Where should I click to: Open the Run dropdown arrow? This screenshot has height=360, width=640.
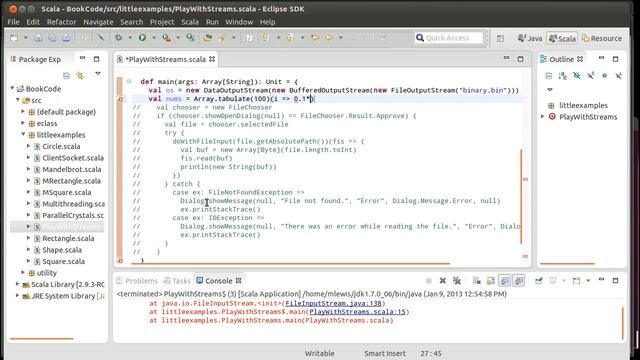[x=154, y=38]
